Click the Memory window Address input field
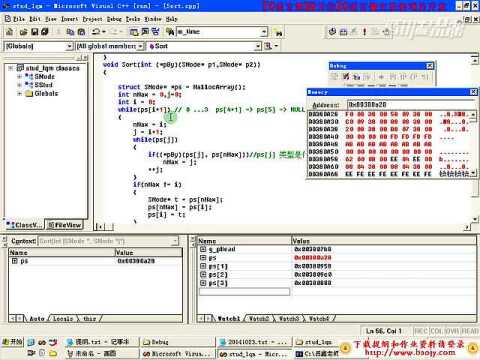480x360 pixels. [412, 105]
